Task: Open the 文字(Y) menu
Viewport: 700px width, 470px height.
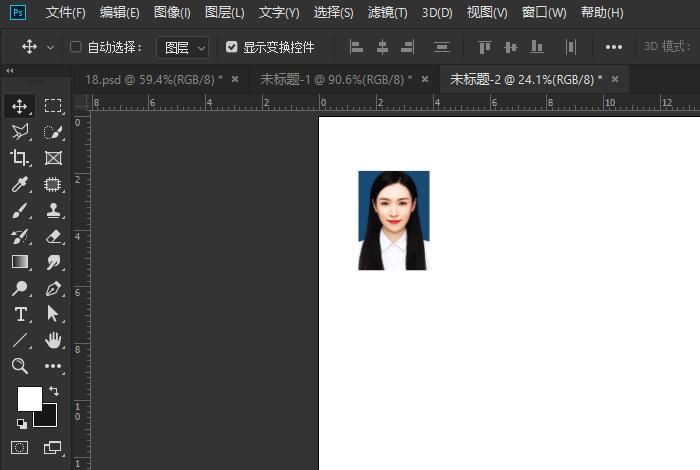Action: pos(279,12)
